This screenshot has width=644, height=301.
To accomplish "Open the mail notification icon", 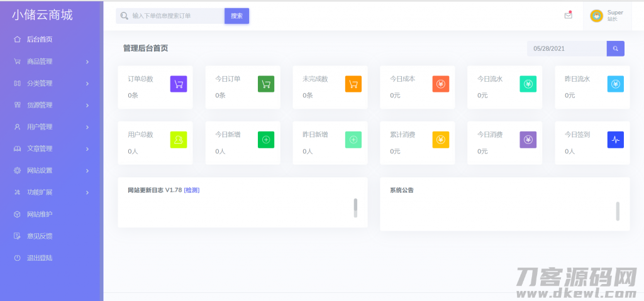I will (x=568, y=16).
